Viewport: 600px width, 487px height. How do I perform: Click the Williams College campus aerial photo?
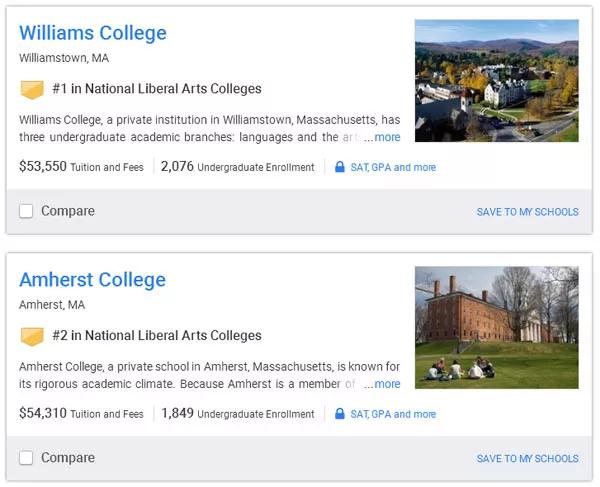(x=496, y=81)
